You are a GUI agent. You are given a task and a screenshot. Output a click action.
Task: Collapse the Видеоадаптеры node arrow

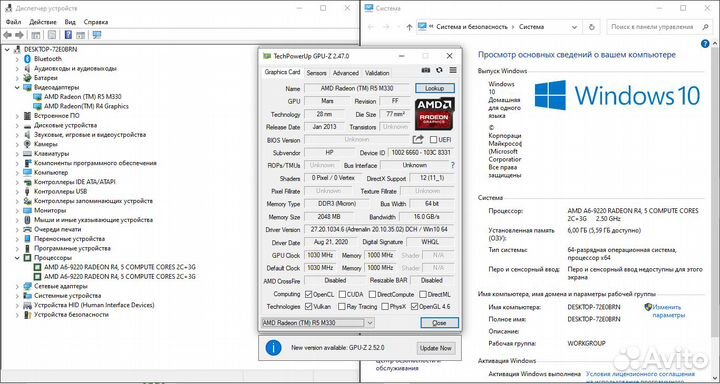point(17,87)
